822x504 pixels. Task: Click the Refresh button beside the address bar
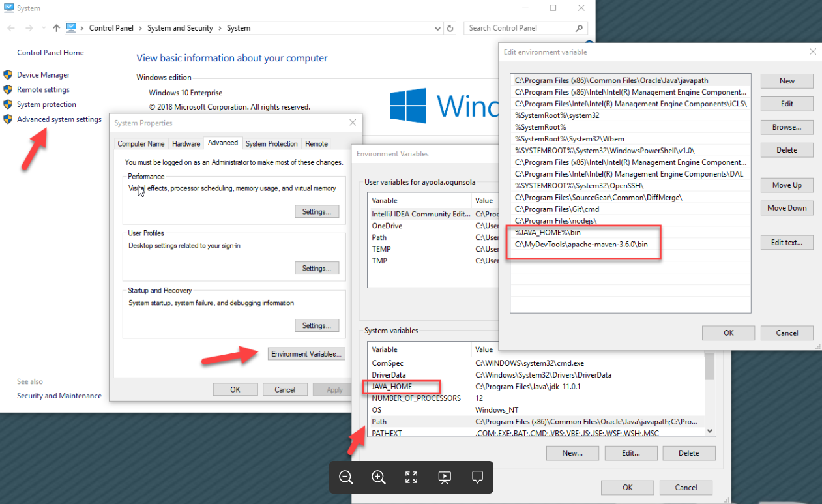[x=450, y=28]
